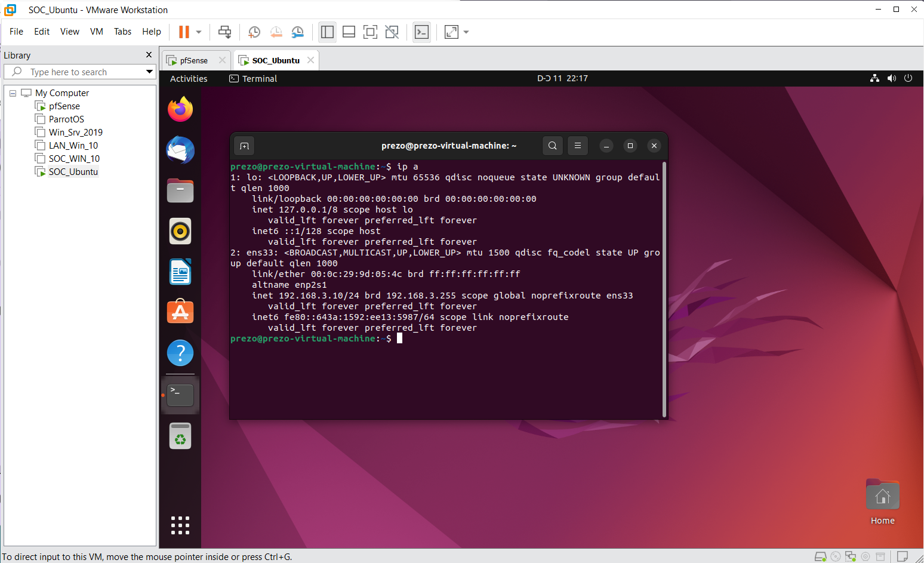Click the volume icon in Ubuntu top bar
This screenshot has width=924, height=563.
tap(892, 78)
